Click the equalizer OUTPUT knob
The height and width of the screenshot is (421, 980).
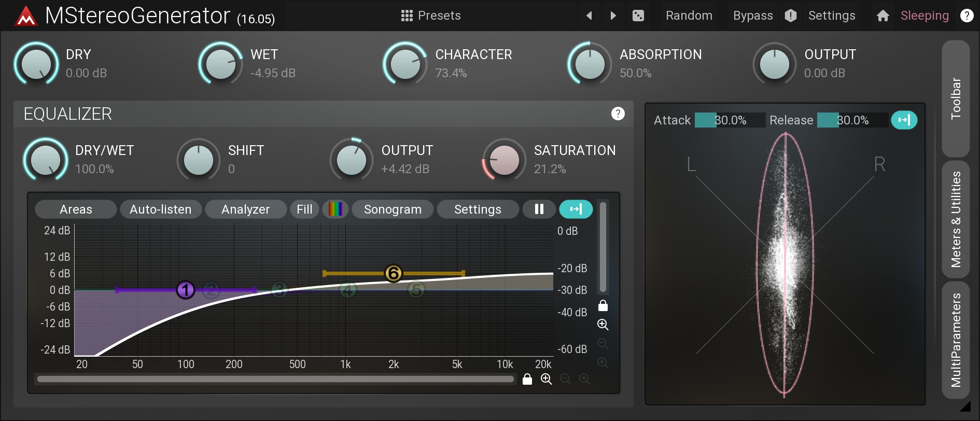(352, 160)
